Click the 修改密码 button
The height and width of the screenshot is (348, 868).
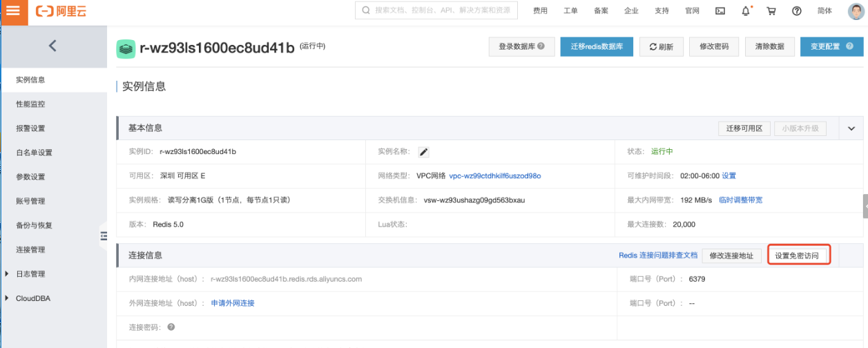click(x=714, y=46)
